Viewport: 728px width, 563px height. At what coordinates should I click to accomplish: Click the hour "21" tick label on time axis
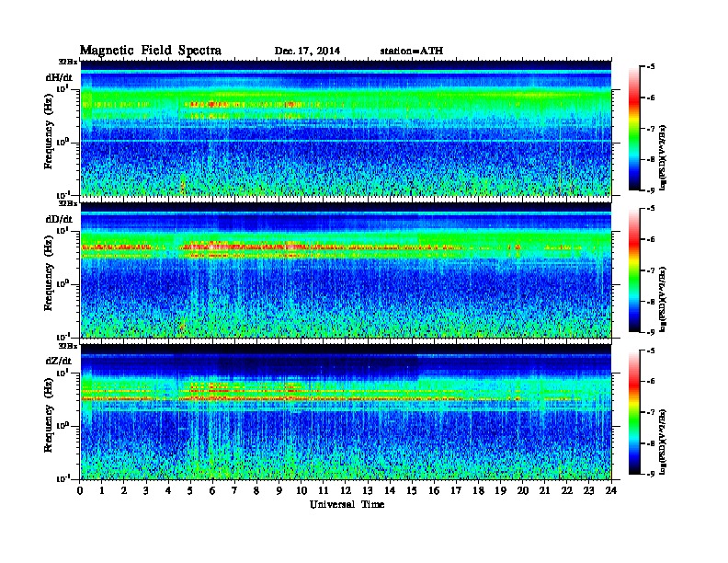pos(544,490)
